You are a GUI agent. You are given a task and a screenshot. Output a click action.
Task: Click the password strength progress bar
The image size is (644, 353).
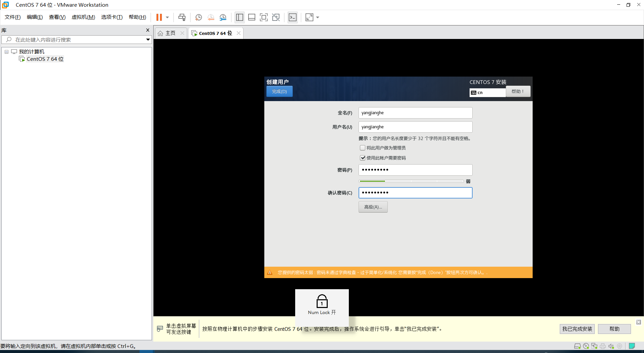click(411, 181)
